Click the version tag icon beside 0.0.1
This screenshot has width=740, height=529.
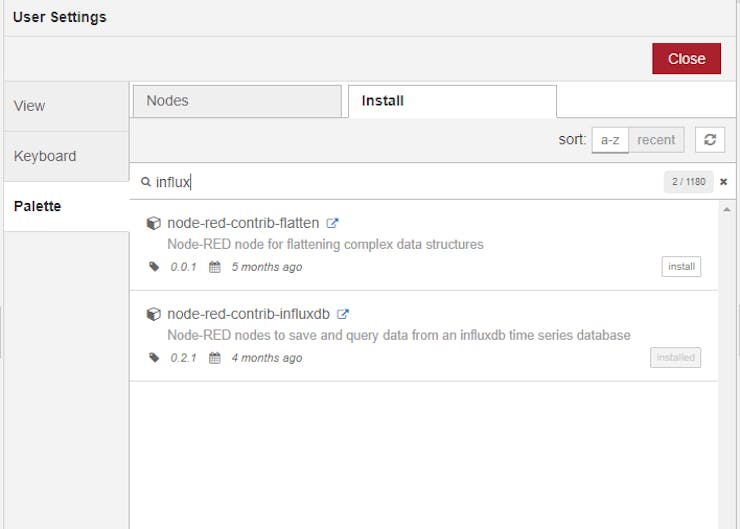coord(154,267)
